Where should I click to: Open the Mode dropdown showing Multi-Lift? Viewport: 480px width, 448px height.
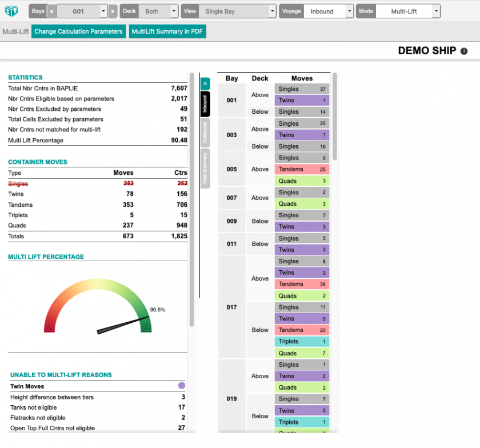tap(436, 11)
